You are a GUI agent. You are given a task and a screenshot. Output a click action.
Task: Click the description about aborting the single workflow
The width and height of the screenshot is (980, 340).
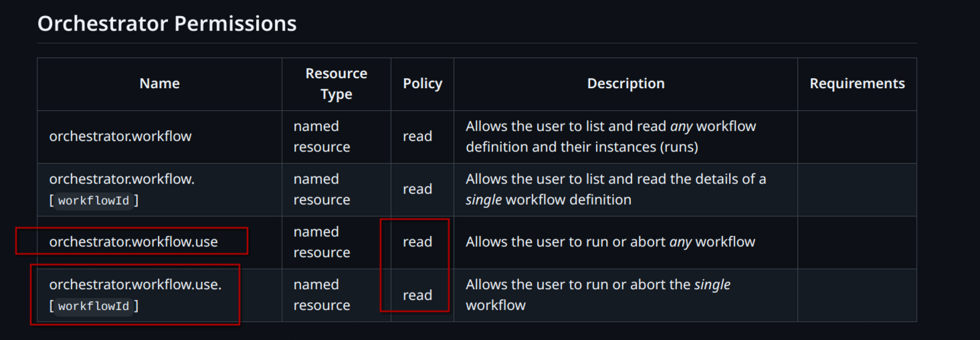[598, 295]
